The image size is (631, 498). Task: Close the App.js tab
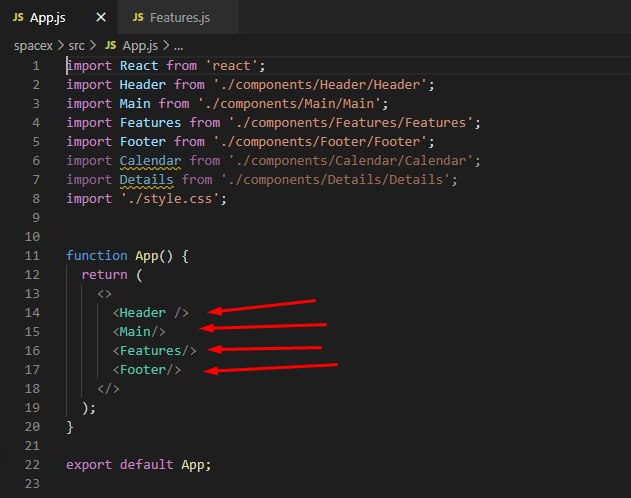pos(101,17)
